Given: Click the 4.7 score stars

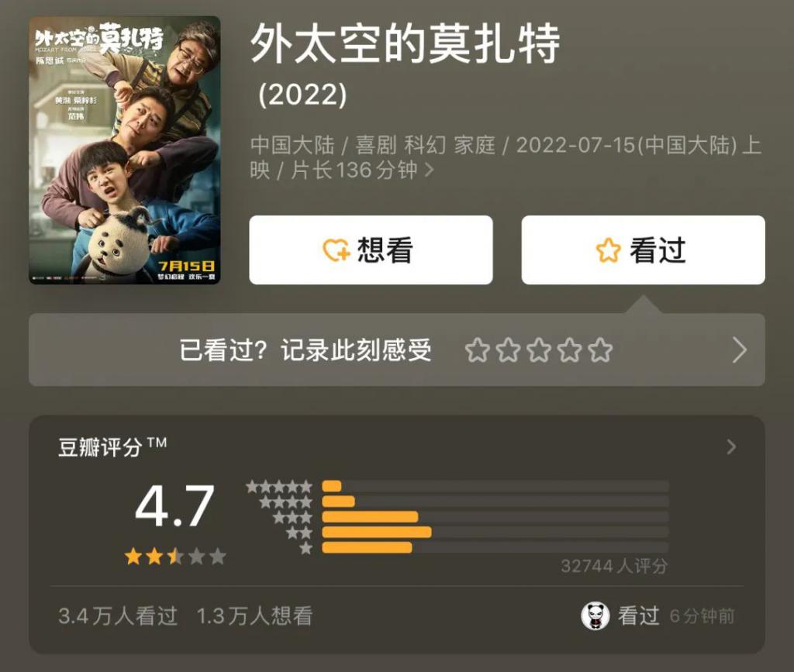Looking at the screenshot, I should 175,557.
